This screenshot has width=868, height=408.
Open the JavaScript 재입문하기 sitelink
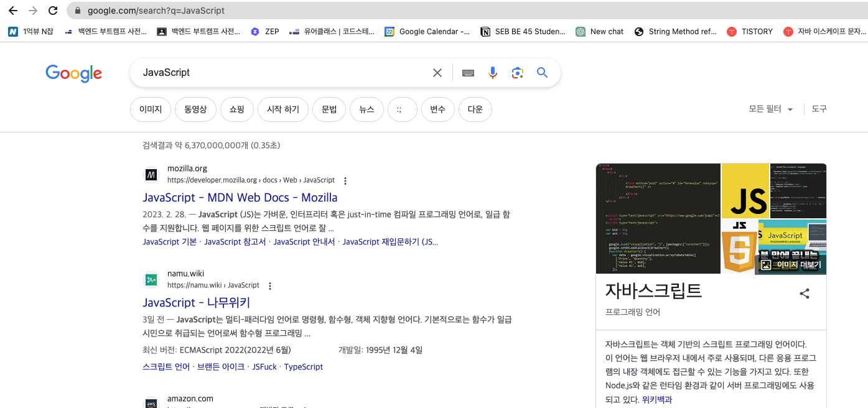click(390, 242)
